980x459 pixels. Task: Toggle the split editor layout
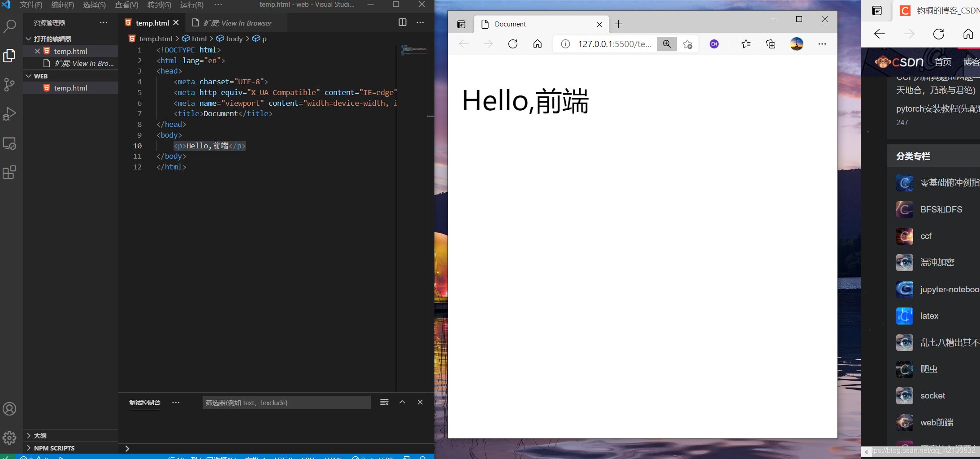pyautogui.click(x=402, y=22)
